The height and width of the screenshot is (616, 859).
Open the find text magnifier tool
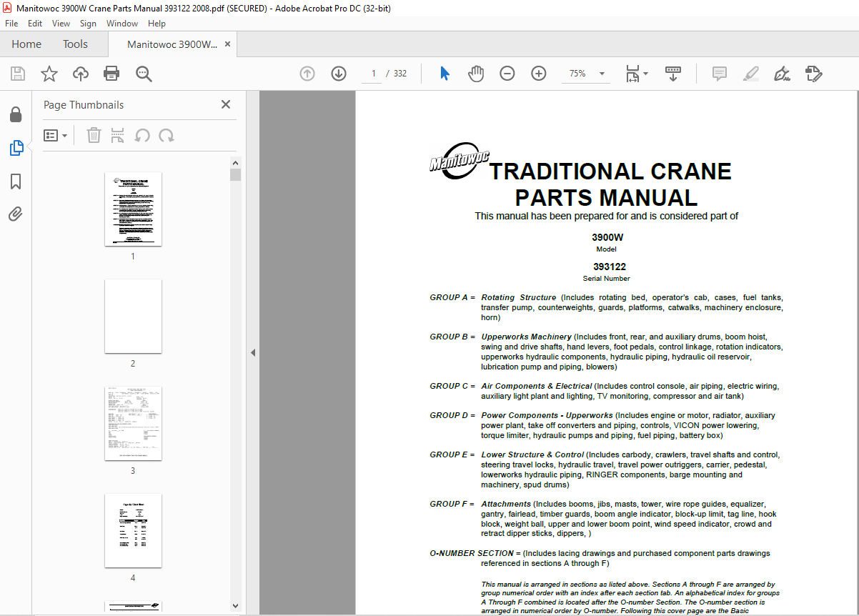click(x=144, y=74)
